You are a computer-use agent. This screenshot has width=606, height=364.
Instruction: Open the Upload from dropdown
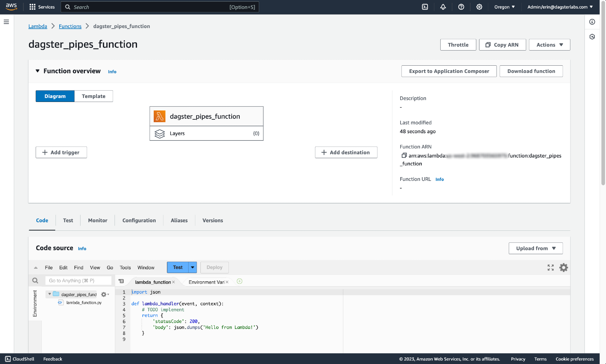535,248
